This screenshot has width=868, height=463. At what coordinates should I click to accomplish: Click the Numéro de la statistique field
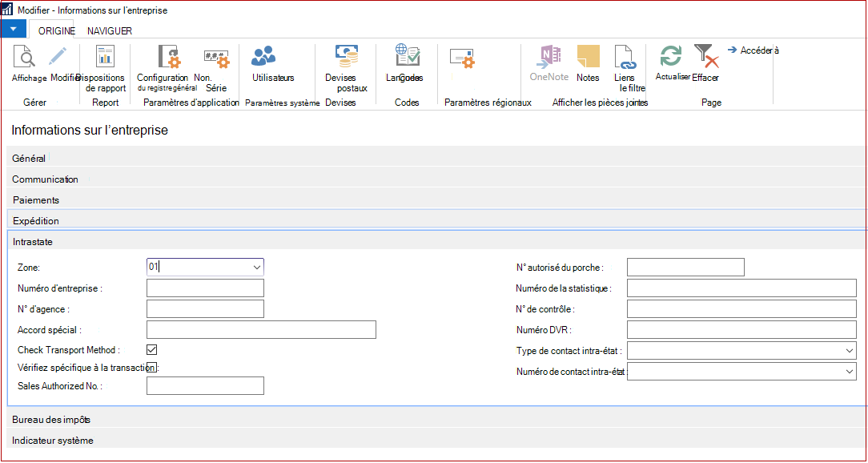click(x=741, y=288)
